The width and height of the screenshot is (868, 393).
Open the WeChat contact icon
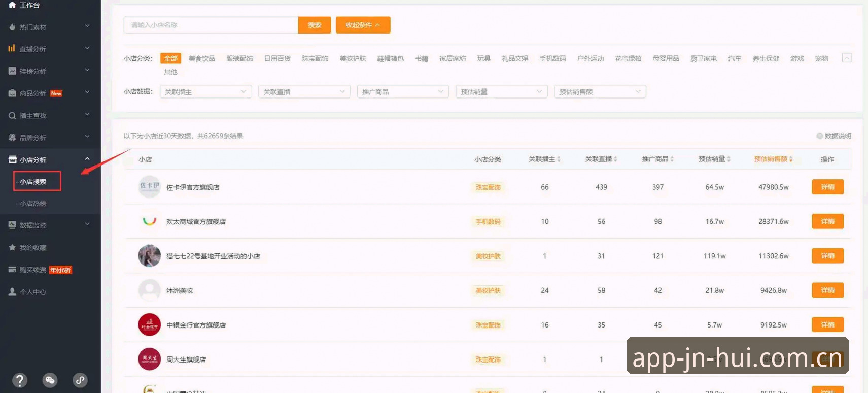[x=50, y=380]
